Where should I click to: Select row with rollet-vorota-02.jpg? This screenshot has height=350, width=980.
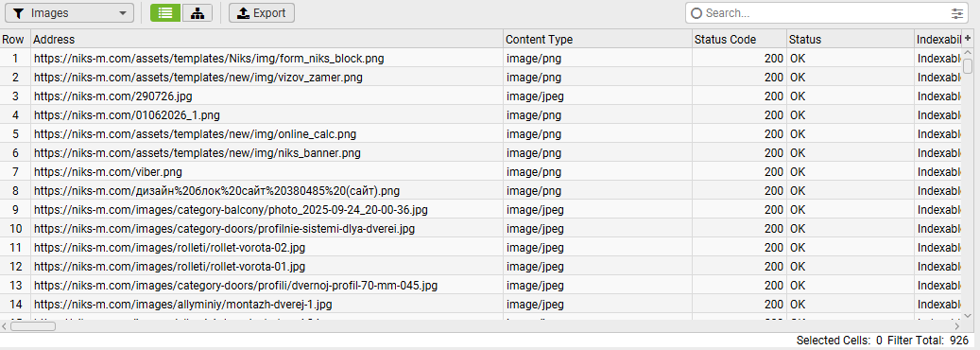click(481, 247)
